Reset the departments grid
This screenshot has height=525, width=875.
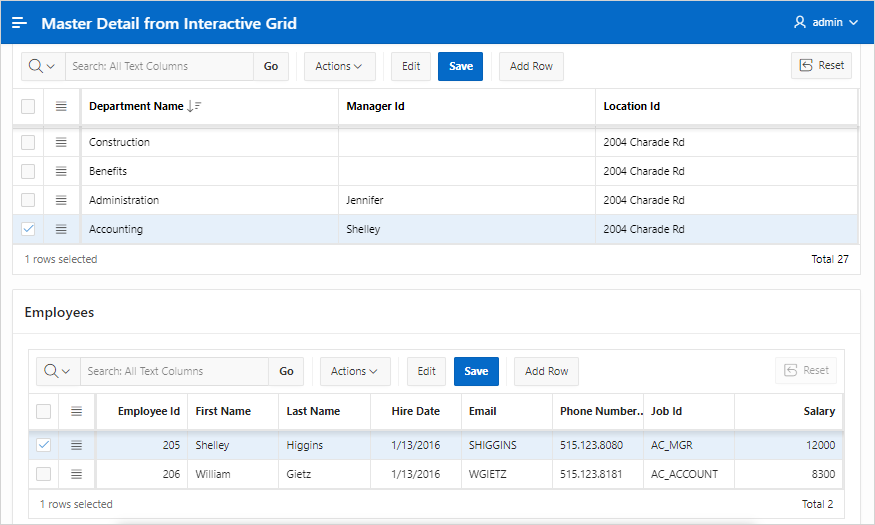821,66
